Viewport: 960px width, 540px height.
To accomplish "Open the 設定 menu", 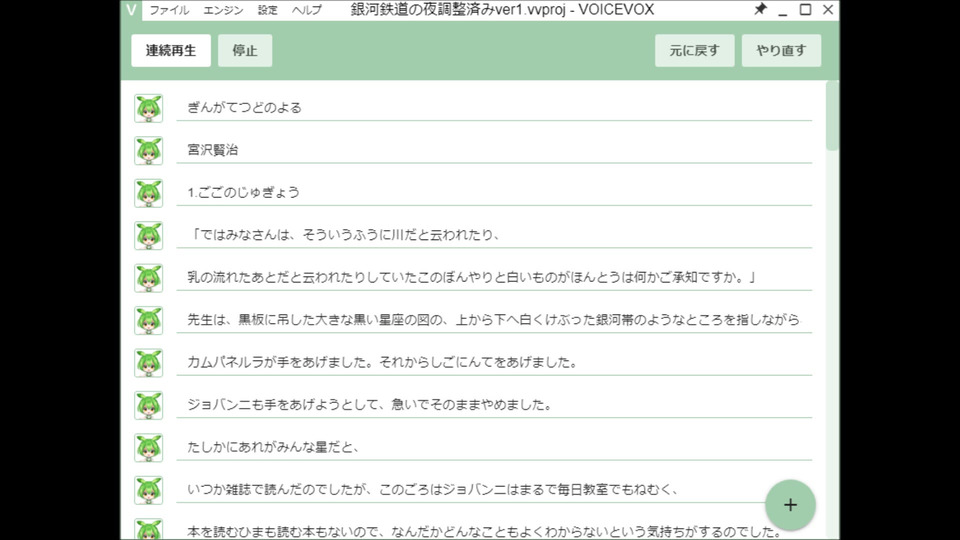I will coord(268,10).
